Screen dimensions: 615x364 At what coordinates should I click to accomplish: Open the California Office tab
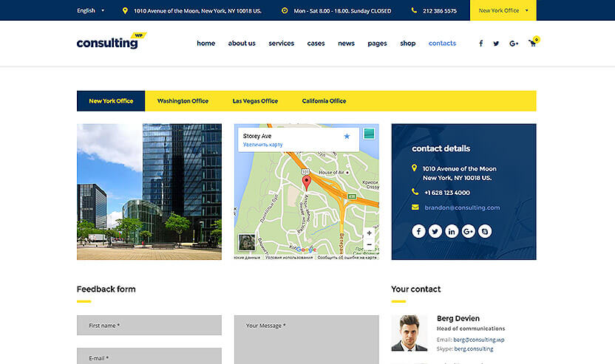tap(324, 101)
